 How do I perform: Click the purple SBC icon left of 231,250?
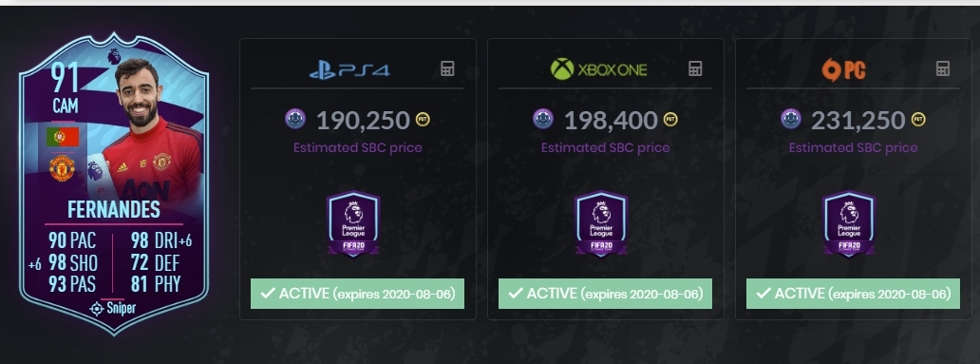[x=791, y=119]
